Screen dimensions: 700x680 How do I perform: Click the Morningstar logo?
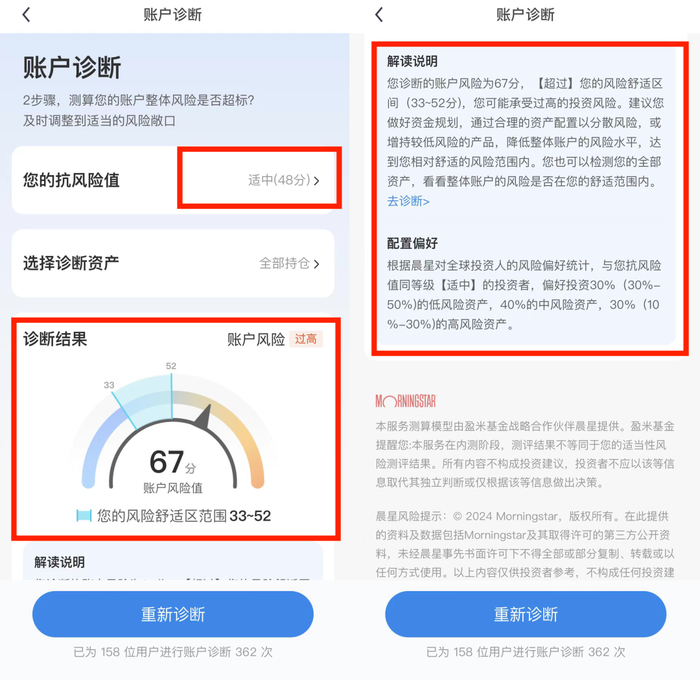[x=405, y=401]
